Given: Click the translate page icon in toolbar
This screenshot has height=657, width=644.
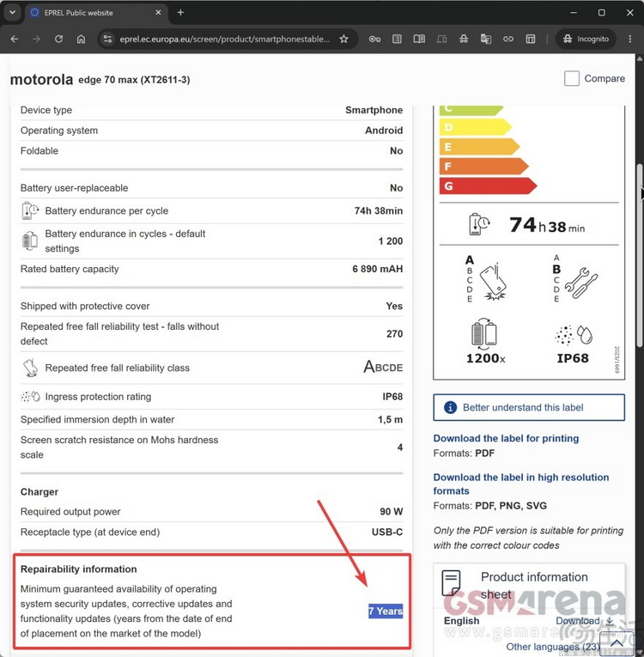Looking at the screenshot, I should (x=486, y=39).
